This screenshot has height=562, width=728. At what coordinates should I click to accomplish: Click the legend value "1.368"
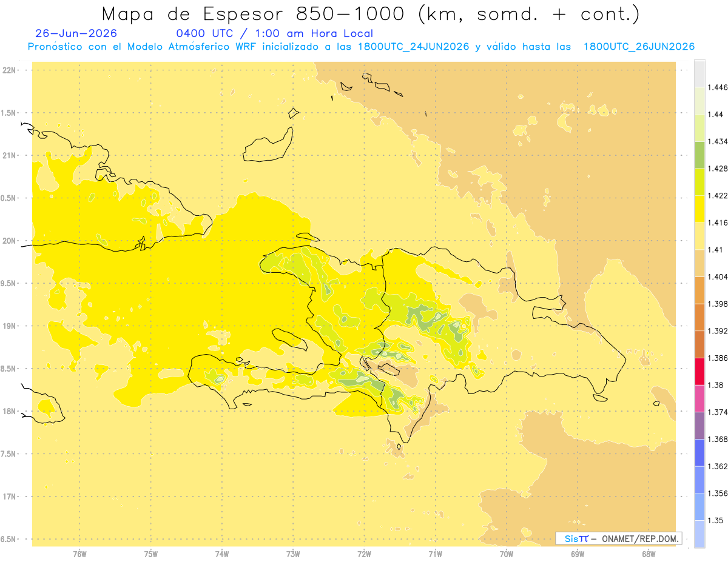point(718,439)
